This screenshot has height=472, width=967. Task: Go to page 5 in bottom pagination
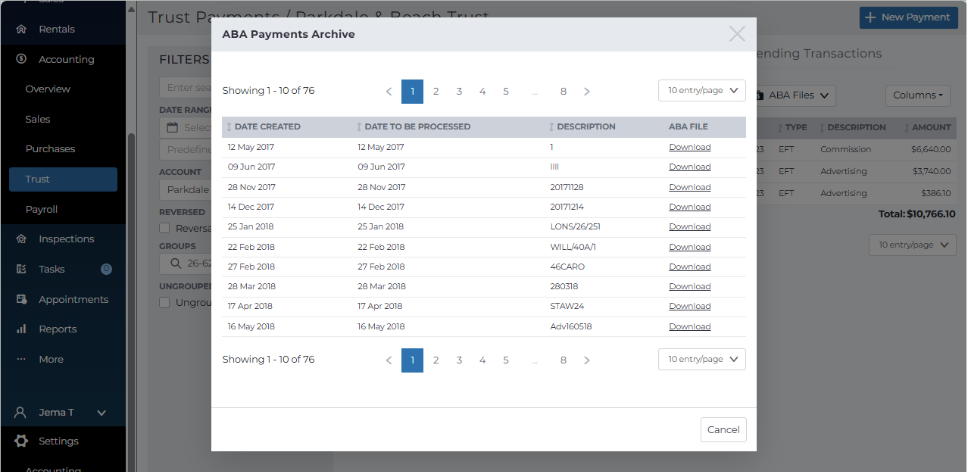click(506, 360)
